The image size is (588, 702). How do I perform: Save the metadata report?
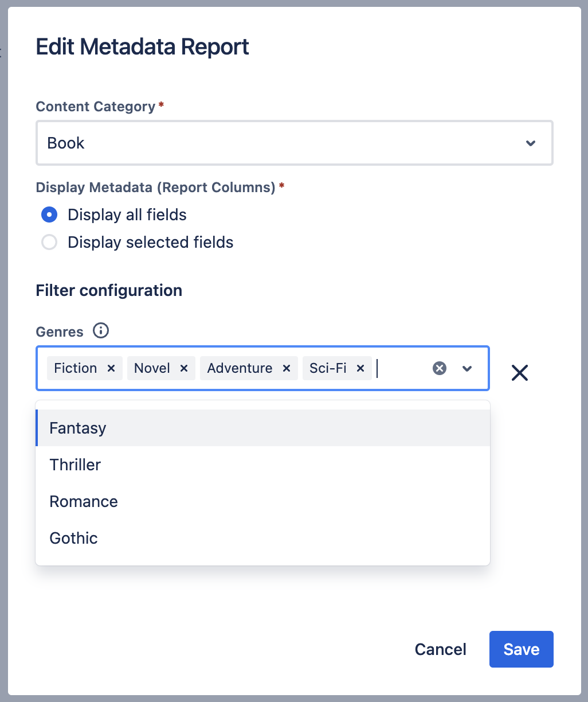tap(521, 649)
